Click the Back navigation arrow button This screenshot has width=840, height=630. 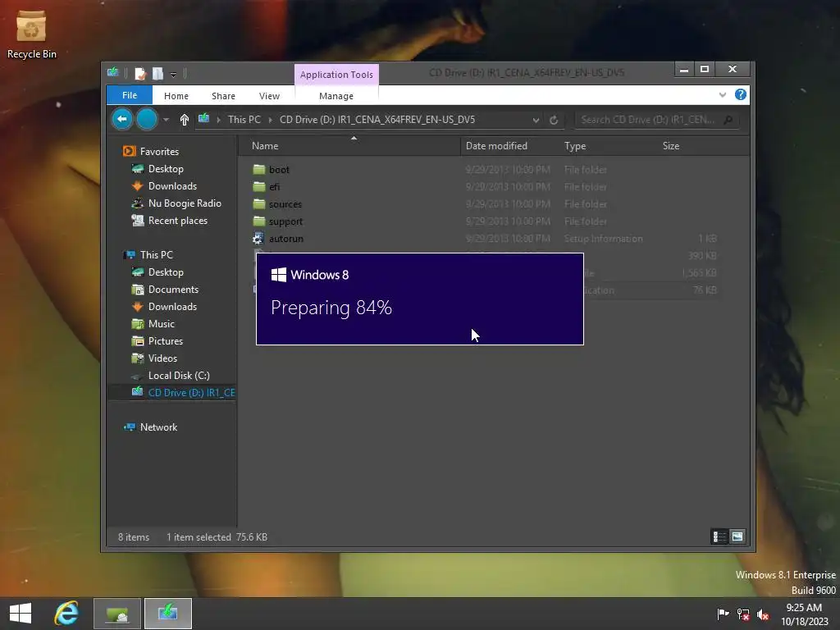[122, 119]
